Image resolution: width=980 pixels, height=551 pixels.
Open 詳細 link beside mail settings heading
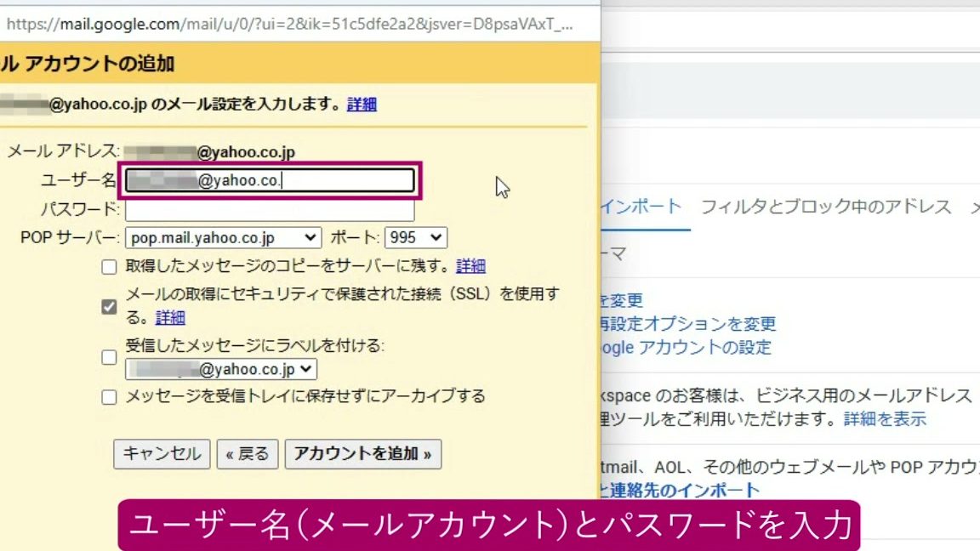362,105
